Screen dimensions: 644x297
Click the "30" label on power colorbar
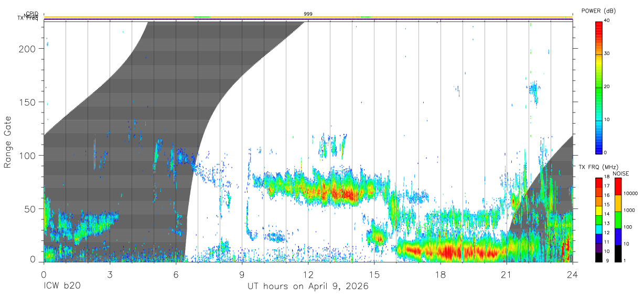coord(607,54)
